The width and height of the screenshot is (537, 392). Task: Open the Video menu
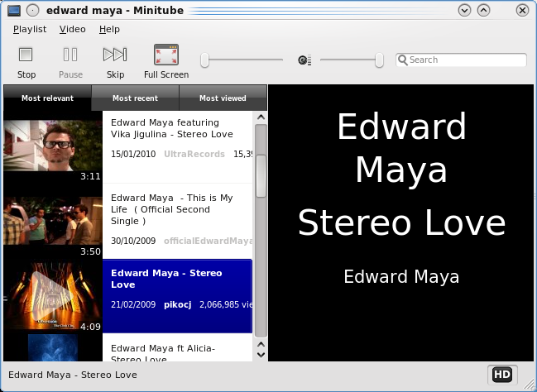tap(72, 30)
